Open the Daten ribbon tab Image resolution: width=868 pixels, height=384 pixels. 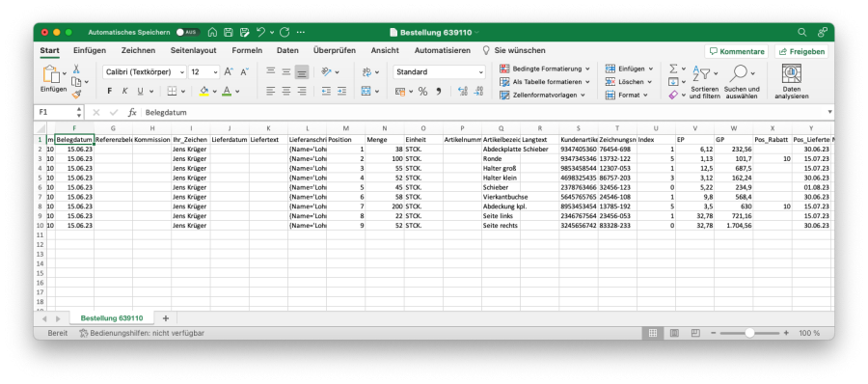pyautogui.click(x=287, y=50)
